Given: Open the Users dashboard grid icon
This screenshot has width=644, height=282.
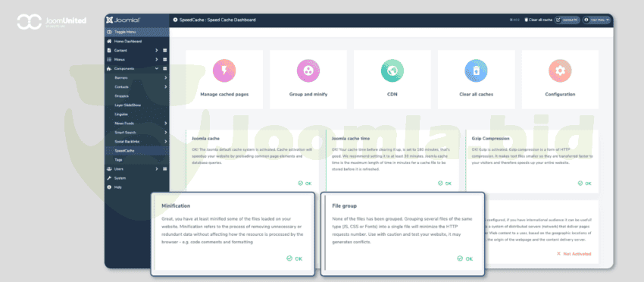Looking at the screenshot, I should click(x=164, y=169).
